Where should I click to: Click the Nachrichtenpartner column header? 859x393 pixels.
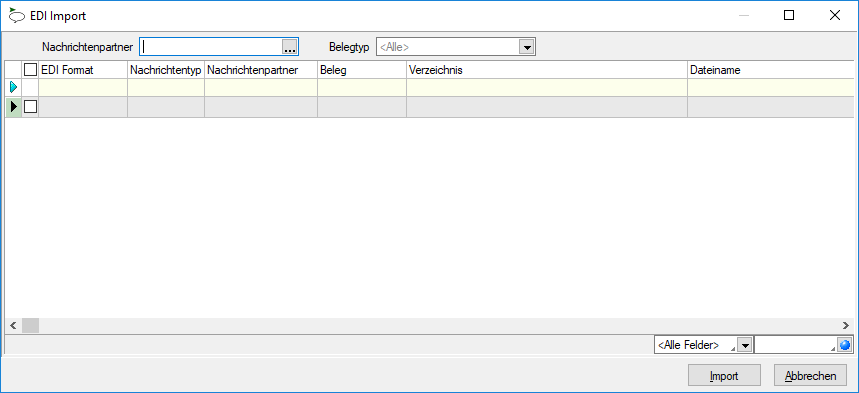point(261,70)
